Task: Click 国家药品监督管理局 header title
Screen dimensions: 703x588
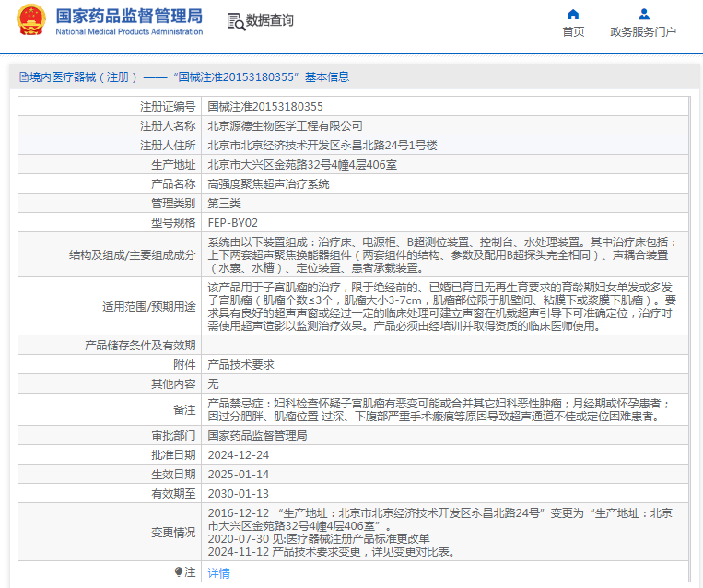Action: pyautogui.click(x=129, y=16)
